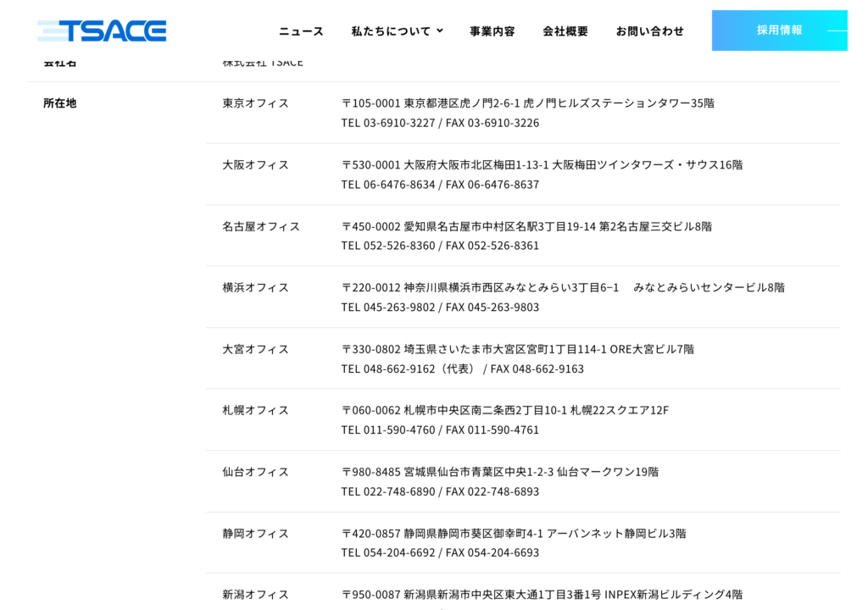Select the 横浜オフィス label
This screenshot has width=868, height=610.
(x=256, y=287)
